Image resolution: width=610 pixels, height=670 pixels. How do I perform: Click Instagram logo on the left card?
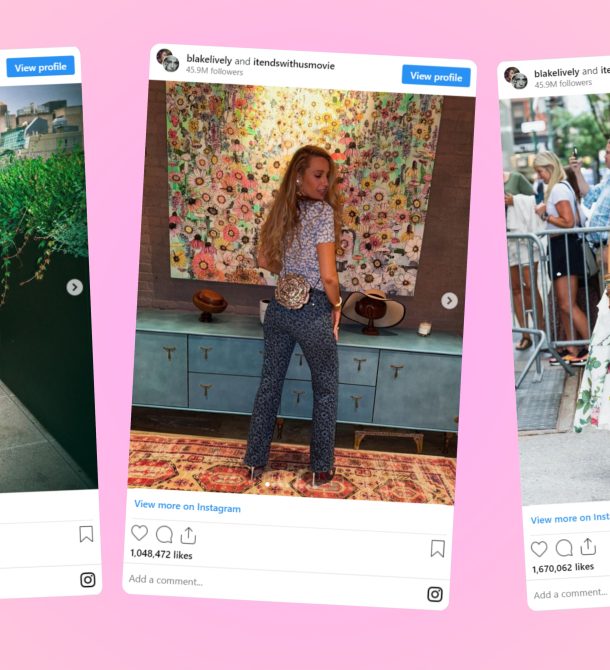(88, 580)
